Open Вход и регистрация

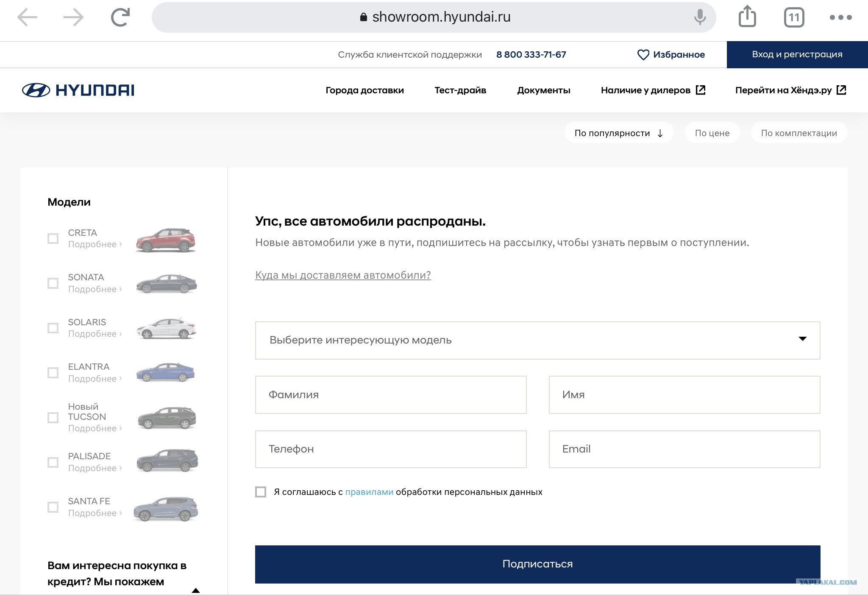click(797, 55)
